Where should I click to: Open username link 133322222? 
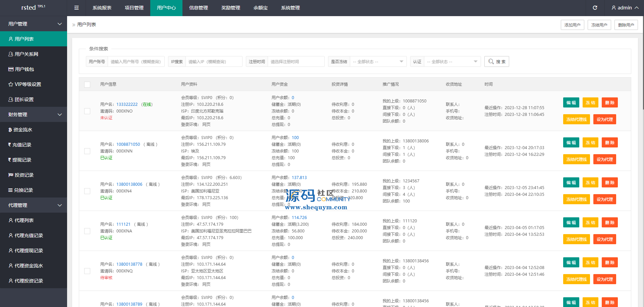[127, 104]
